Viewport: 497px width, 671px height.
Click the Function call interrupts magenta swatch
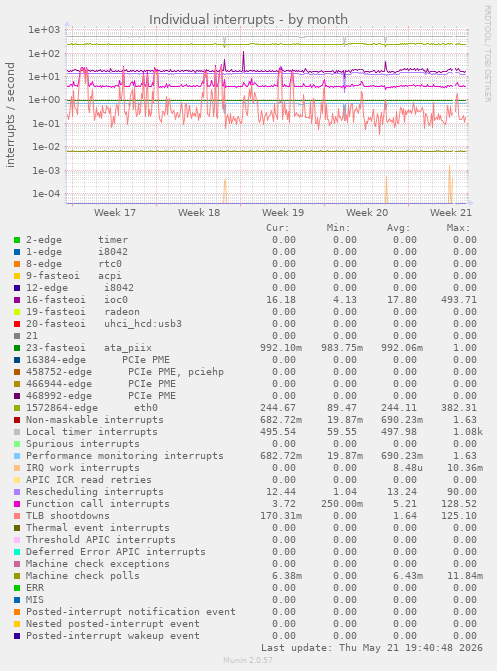point(17,504)
